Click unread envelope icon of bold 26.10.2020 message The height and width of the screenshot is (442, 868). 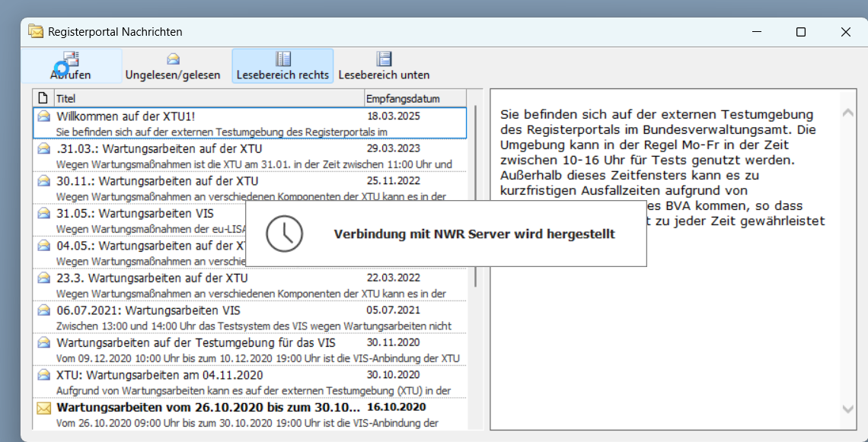(44, 408)
